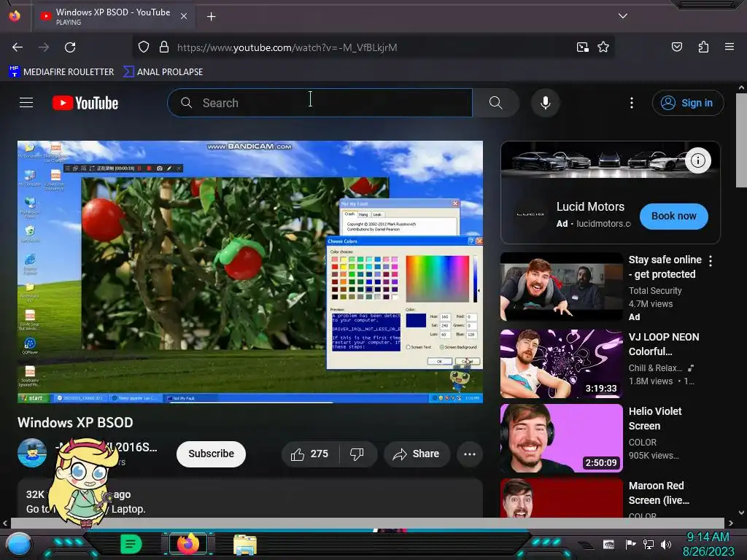Open the Stay safe online ad thumbnail
Image resolution: width=747 pixels, height=560 pixels.
[562, 287]
